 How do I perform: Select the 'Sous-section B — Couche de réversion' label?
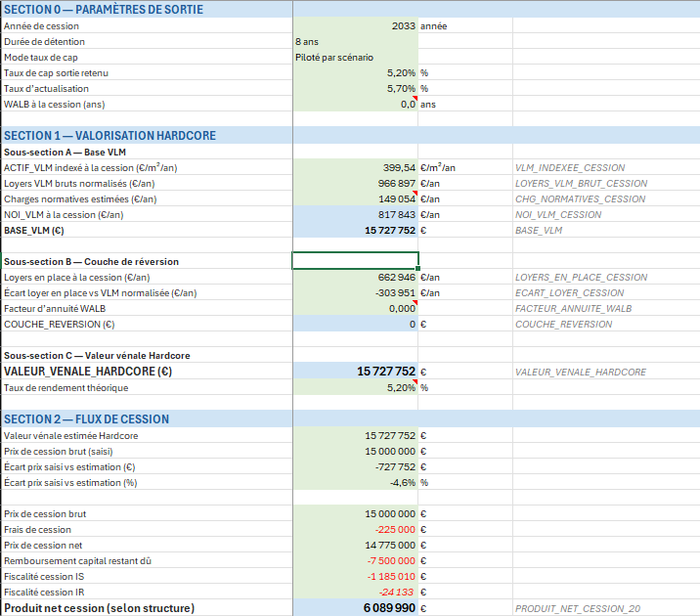pyautogui.click(x=91, y=262)
